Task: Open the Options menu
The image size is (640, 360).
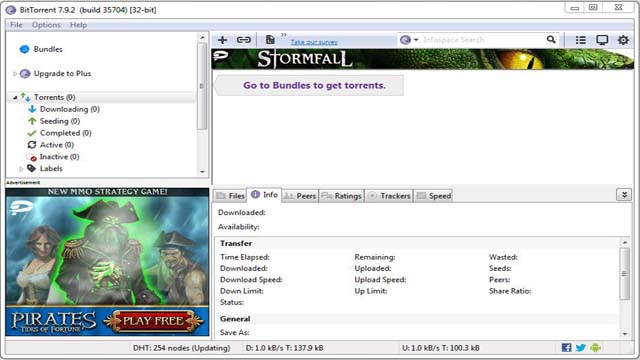Action: pyautogui.click(x=46, y=25)
